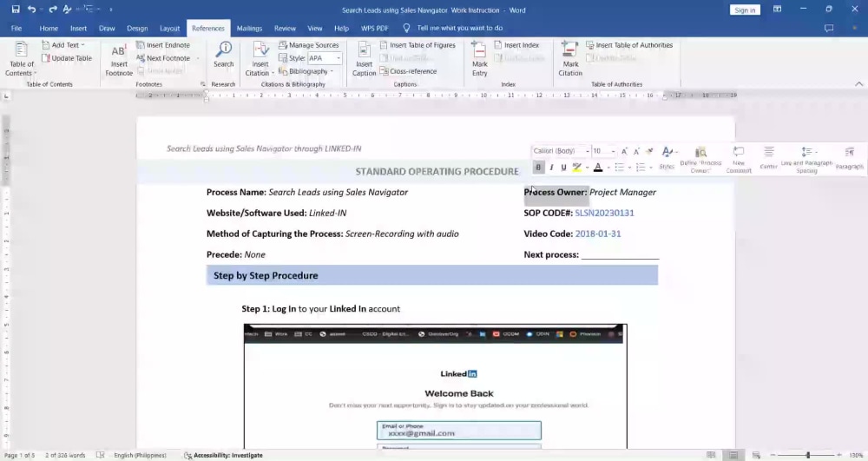Switch to the Design tab
The width and height of the screenshot is (868, 461).
pos(137,28)
